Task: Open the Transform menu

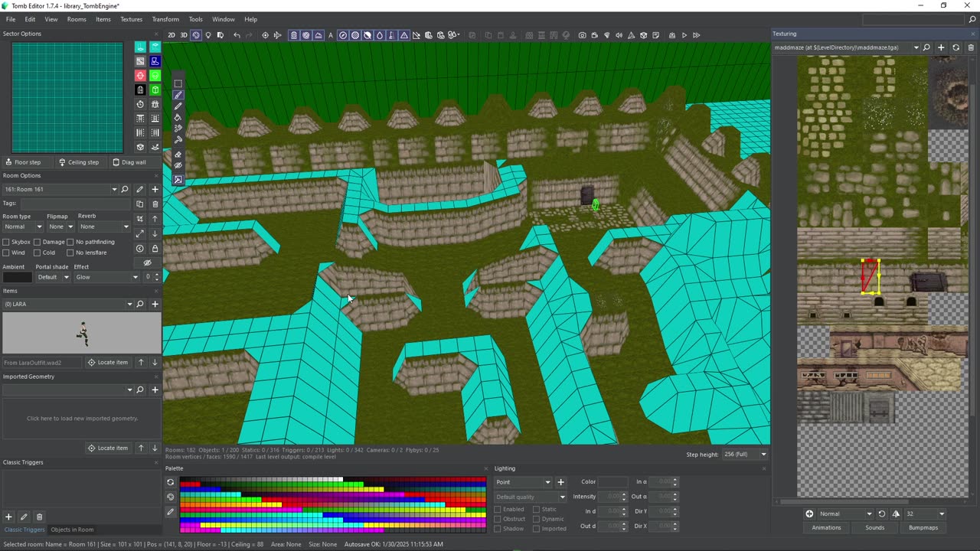Action: [x=165, y=19]
